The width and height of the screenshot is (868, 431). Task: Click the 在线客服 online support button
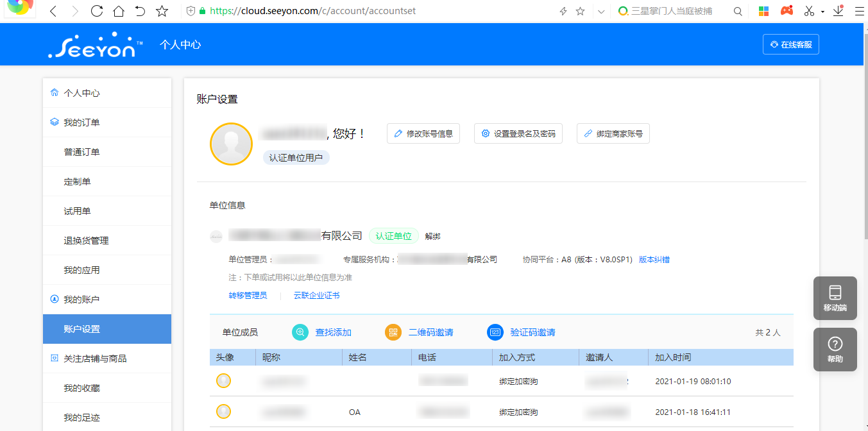coord(790,45)
